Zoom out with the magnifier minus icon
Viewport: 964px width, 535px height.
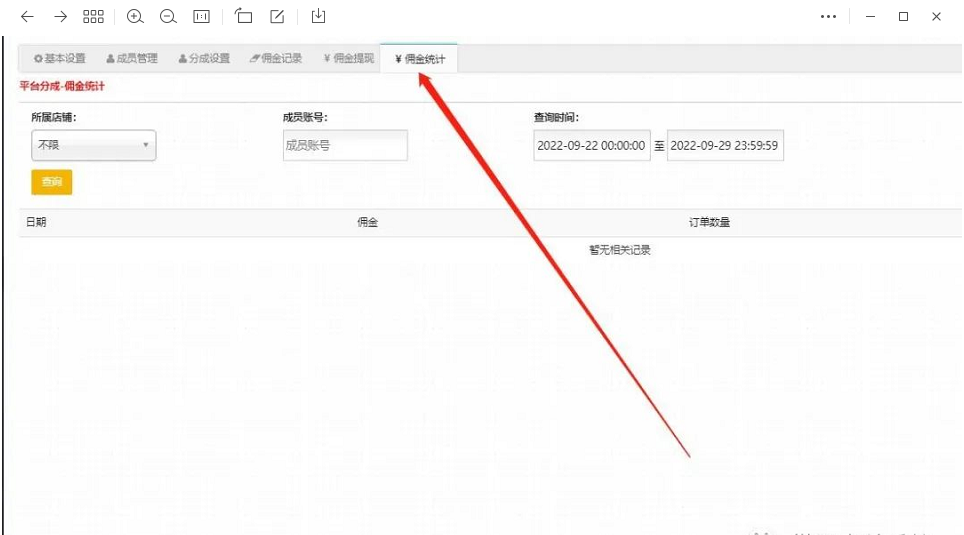click(168, 17)
